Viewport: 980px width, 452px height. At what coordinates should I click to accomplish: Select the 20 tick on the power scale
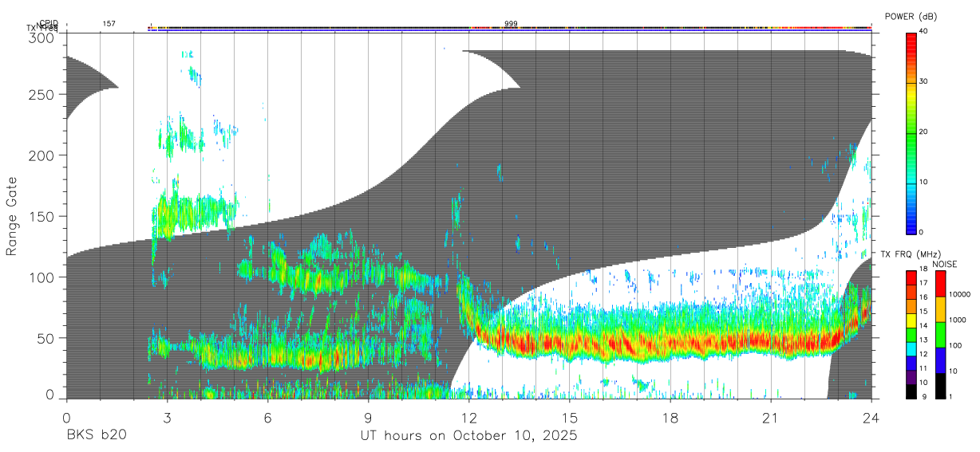[x=924, y=132]
